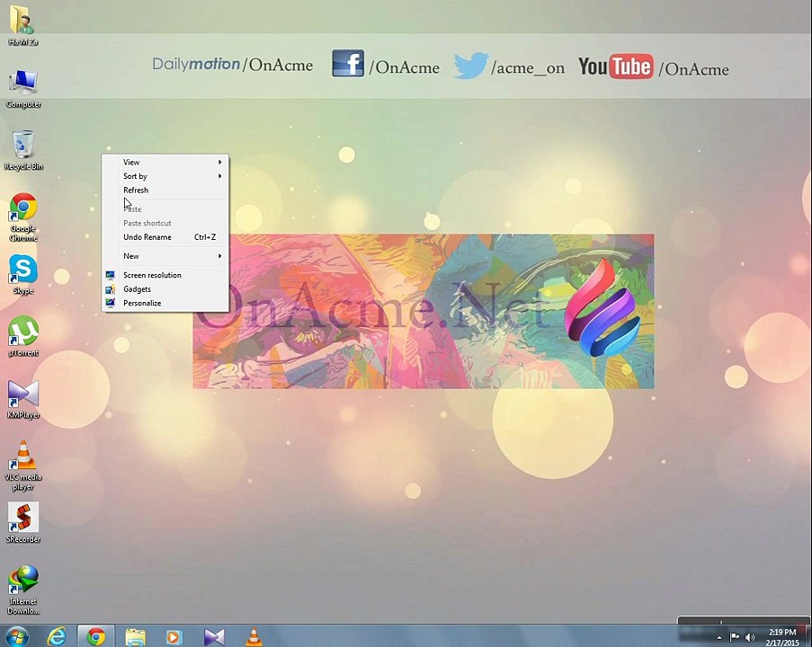
Task: Click the greyed-out Paste entry
Action: (165, 209)
